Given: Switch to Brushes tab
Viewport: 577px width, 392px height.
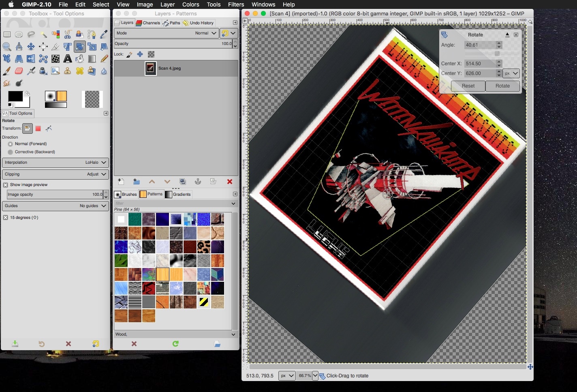Looking at the screenshot, I should [x=126, y=195].
